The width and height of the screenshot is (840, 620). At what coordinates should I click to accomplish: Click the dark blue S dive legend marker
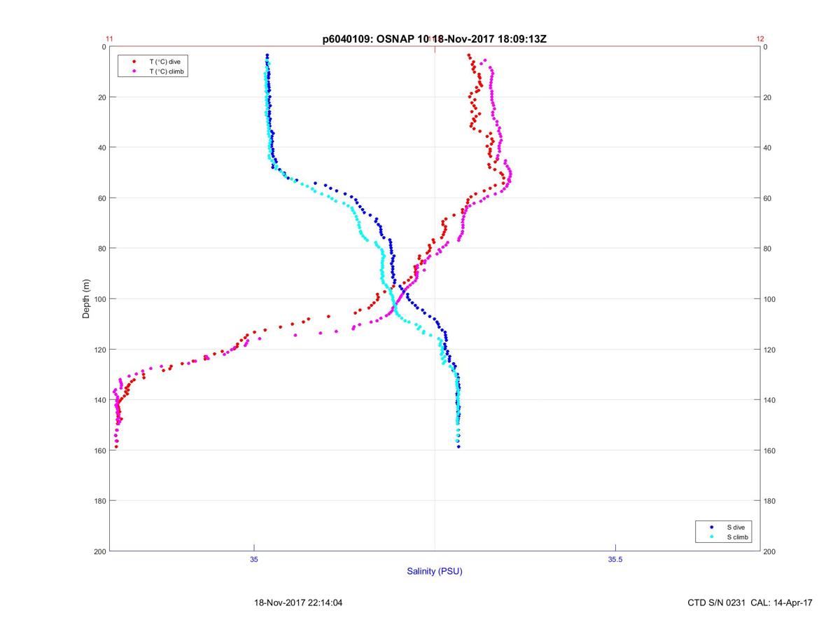tap(712, 527)
